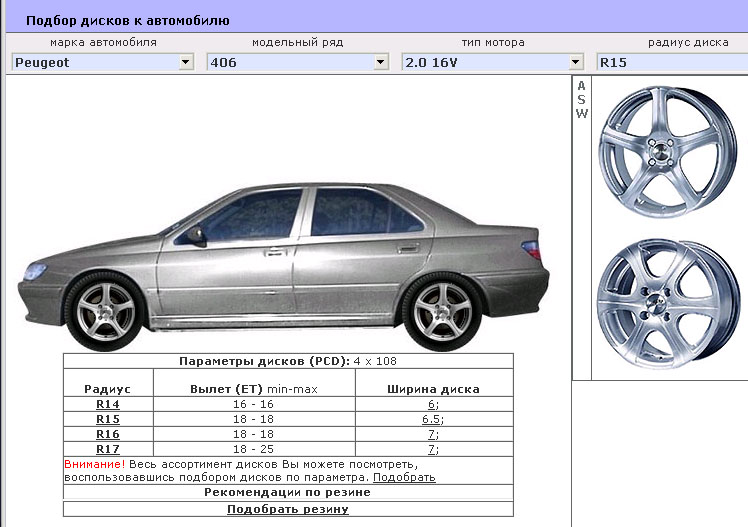Open the R16 radius link

point(108,434)
